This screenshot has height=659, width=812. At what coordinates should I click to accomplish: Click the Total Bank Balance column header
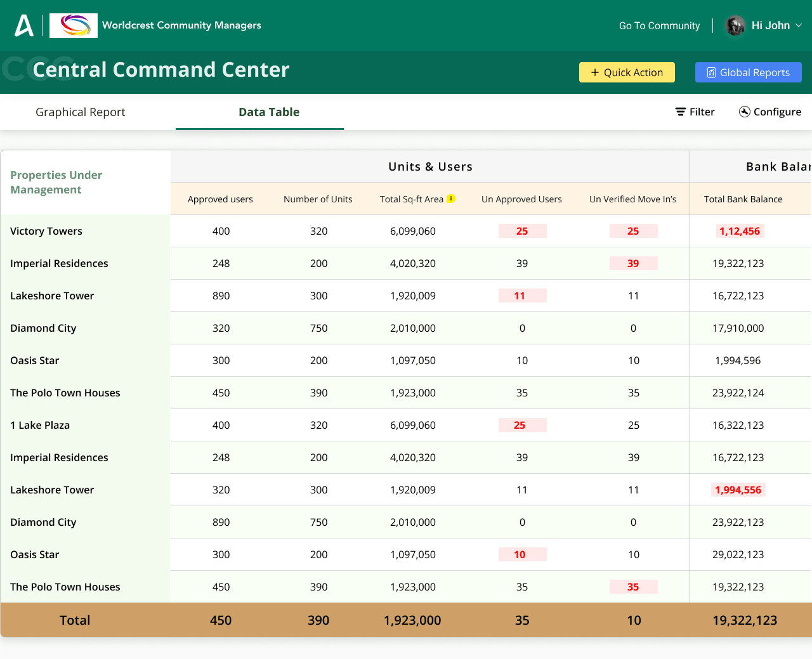coord(743,199)
